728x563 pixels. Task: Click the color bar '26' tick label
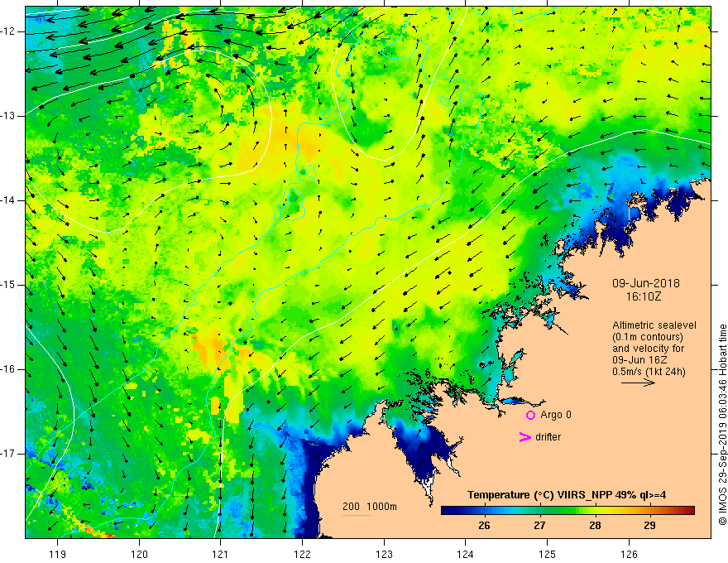click(x=484, y=526)
